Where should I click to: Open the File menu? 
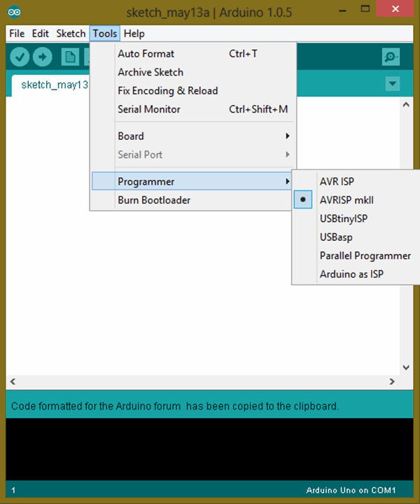pyautogui.click(x=17, y=34)
